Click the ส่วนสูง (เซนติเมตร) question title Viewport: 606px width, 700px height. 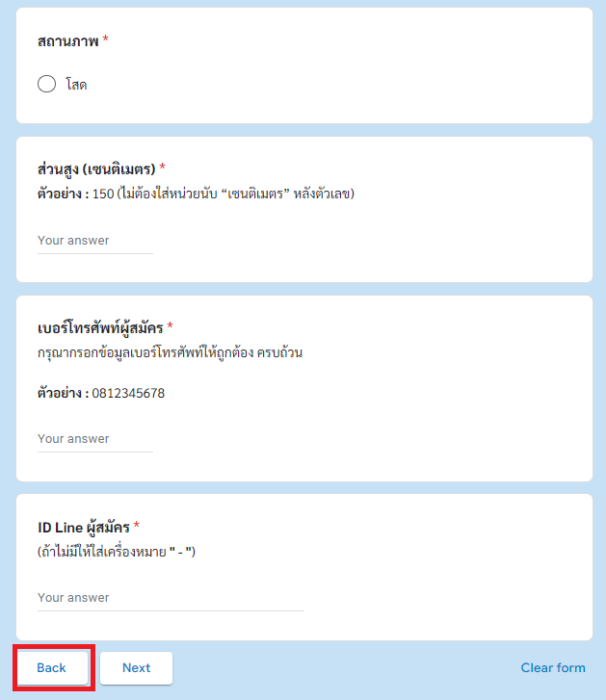pyautogui.click(x=96, y=169)
